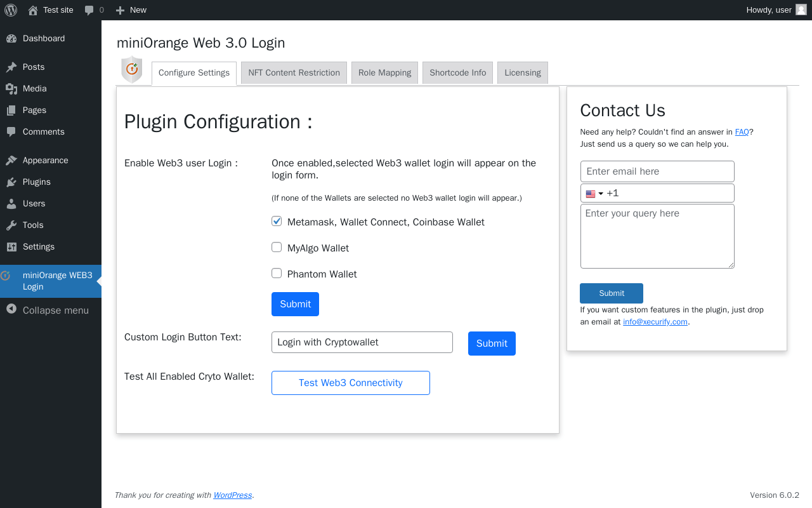Click the WordPress logo icon

pos(11,10)
